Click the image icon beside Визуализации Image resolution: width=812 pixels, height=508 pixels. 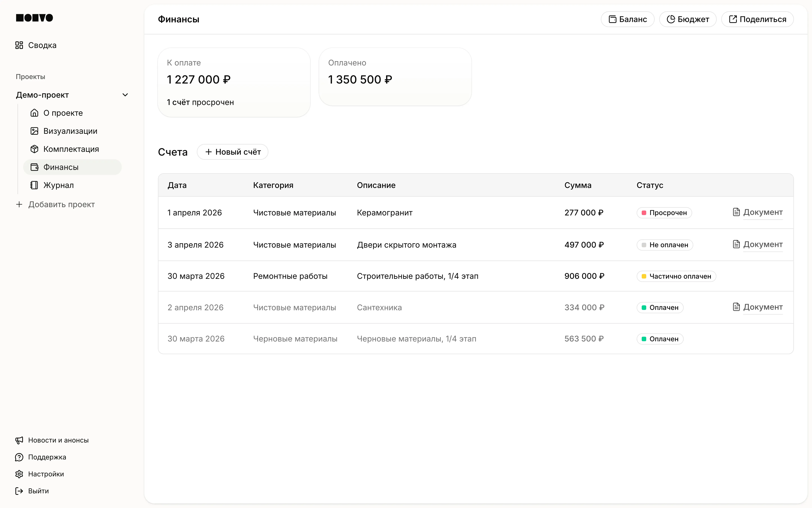click(34, 131)
